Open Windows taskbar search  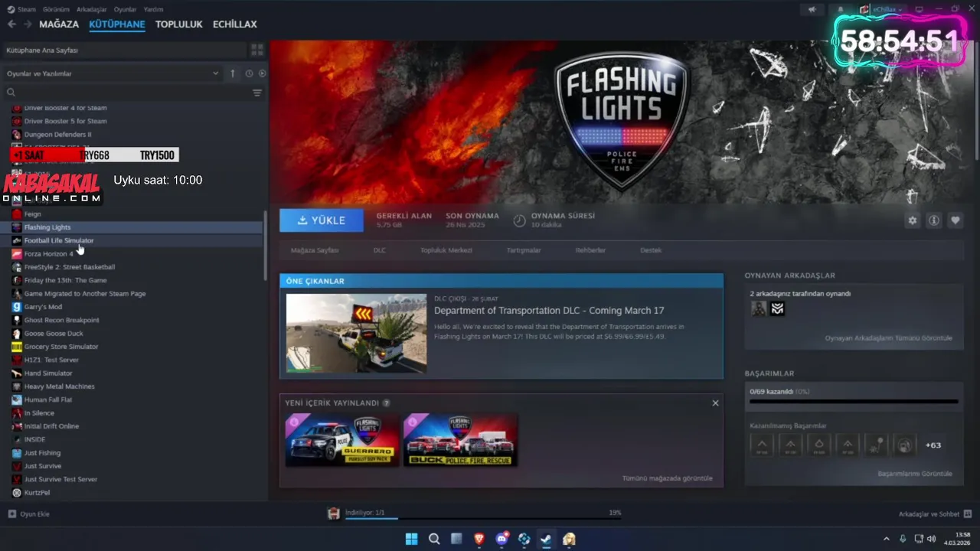click(x=434, y=539)
